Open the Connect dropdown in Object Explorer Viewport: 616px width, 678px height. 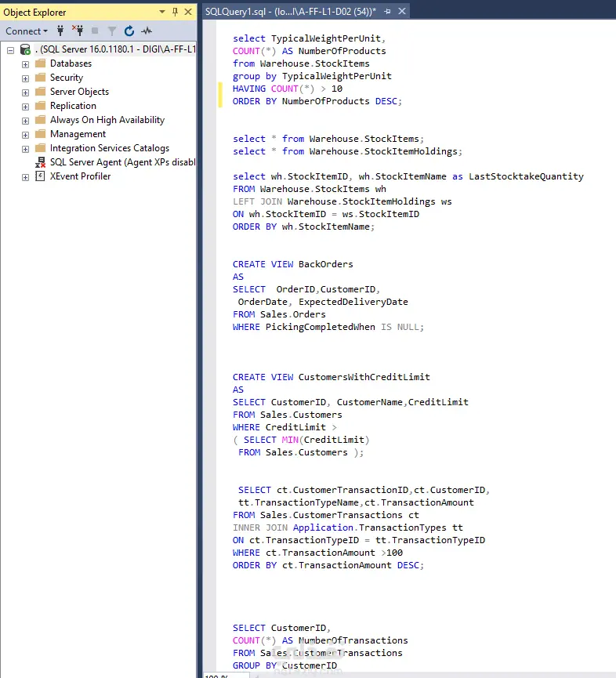click(27, 31)
